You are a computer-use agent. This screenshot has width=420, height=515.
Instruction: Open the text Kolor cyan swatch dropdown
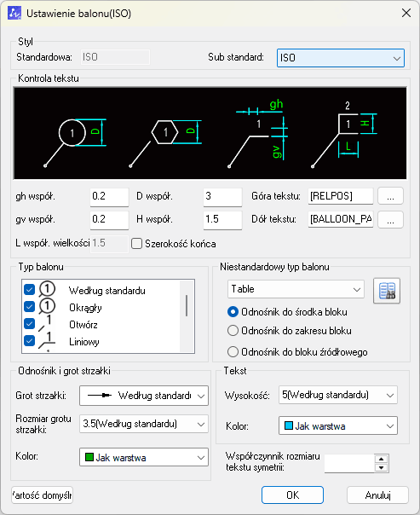click(x=338, y=426)
